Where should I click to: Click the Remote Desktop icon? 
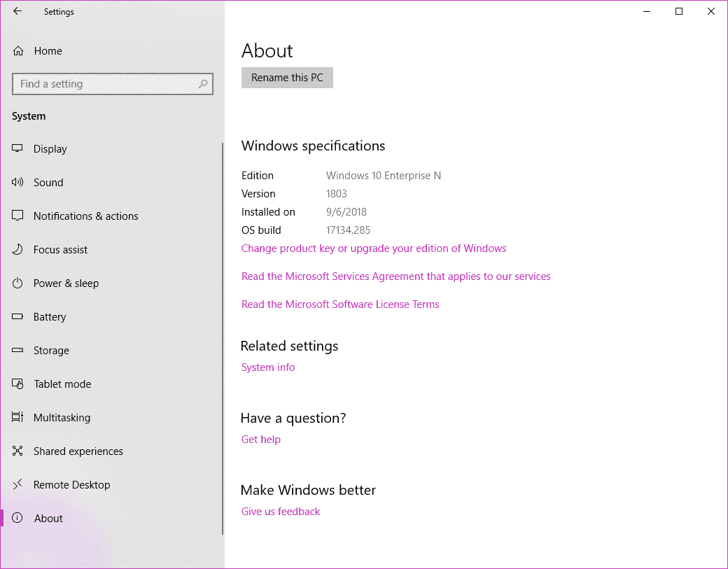17,484
